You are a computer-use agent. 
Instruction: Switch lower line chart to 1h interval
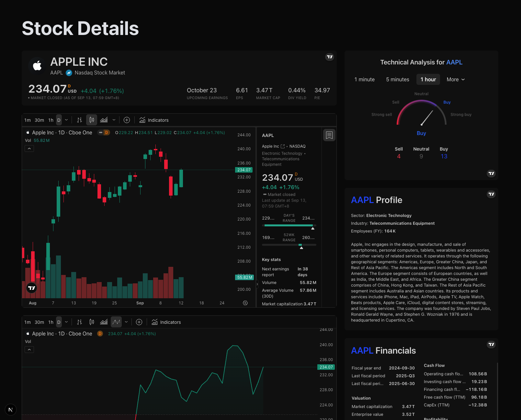(x=51, y=322)
